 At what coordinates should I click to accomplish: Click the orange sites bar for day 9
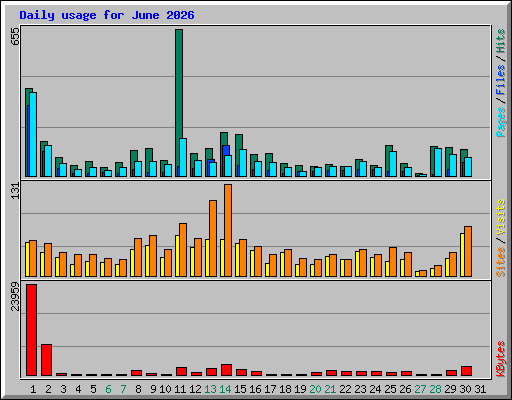153,256
